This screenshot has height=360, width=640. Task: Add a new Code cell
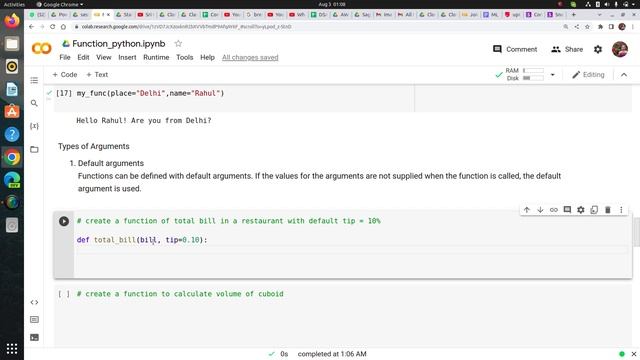click(64, 75)
